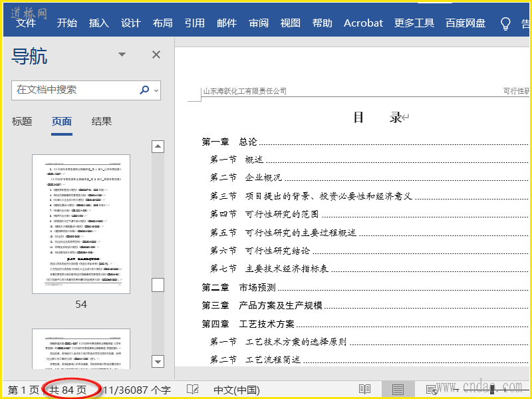Click the 山东海跃化工有限责任公司 header text
This screenshot has width=532, height=399.
tap(245, 91)
